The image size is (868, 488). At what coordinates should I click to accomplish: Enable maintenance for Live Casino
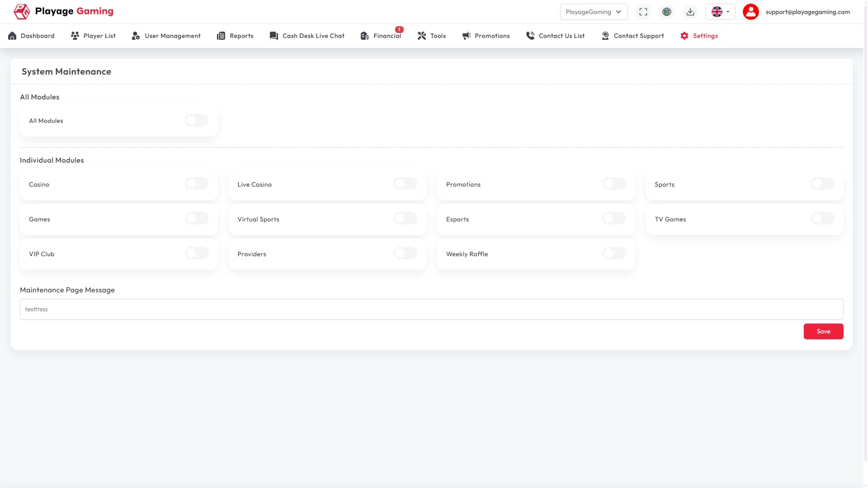(x=405, y=183)
